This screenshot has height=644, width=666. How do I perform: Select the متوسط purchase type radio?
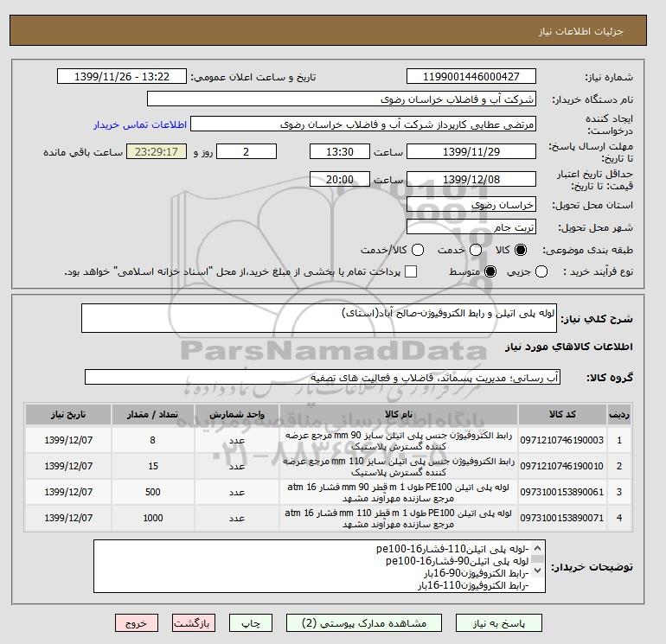coord(490,271)
